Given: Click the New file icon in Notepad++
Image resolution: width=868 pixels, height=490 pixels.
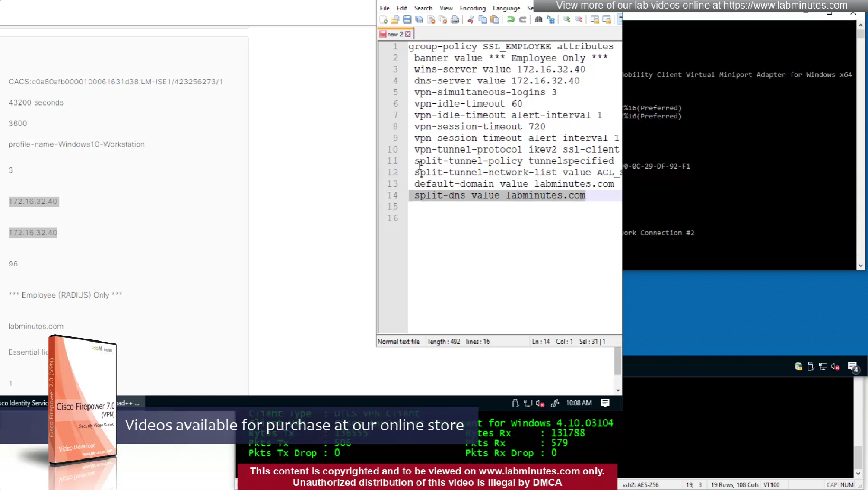Looking at the screenshot, I should click(x=383, y=20).
